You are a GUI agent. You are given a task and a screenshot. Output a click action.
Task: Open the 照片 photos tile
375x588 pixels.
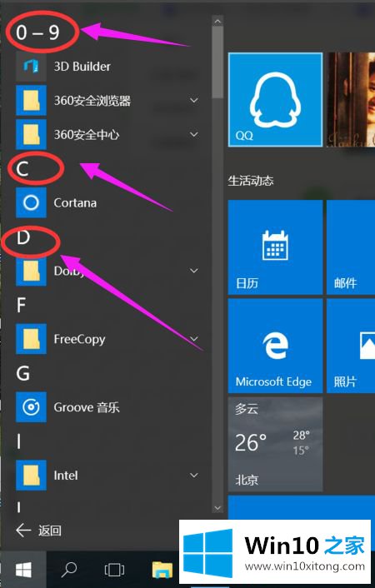351,346
